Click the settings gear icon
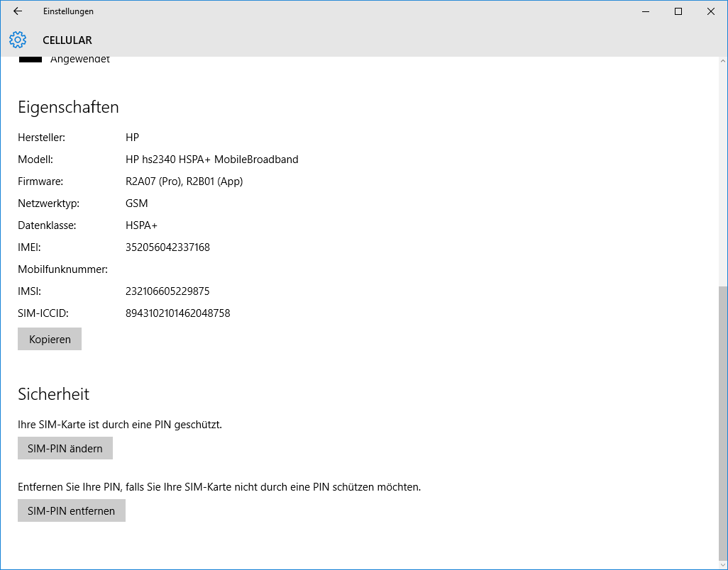Image resolution: width=728 pixels, height=570 pixels. 18,40
